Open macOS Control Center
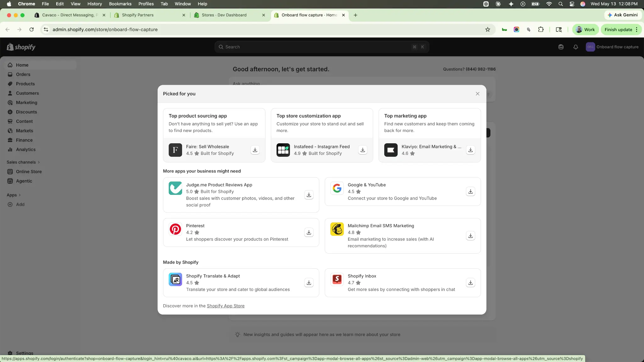The height and width of the screenshot is (362, 644). pyautogui.click(x=572, y=4)
